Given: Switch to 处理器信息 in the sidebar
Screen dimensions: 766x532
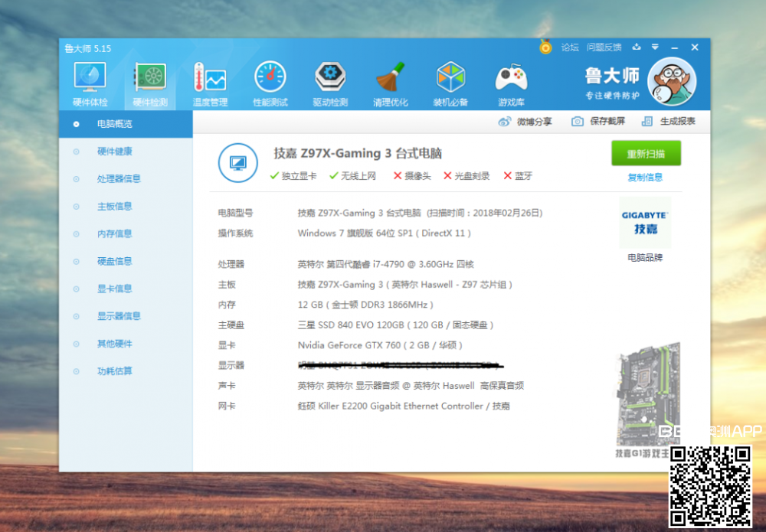Looking at the screenshot, I should tap(119, 178).
